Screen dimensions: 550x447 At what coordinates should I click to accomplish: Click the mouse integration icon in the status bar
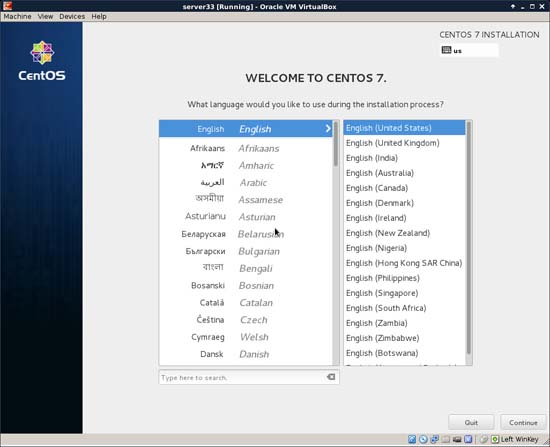(x=484, y=439)
